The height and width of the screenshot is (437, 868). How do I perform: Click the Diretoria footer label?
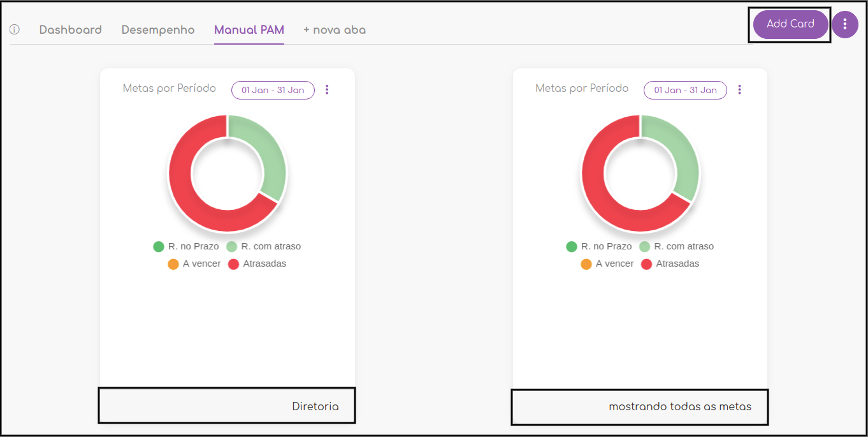(315, 406)
